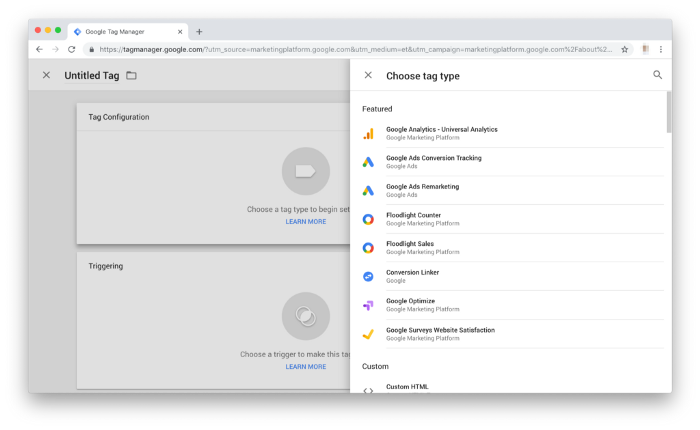The image size is (700, 430).
Task: Click the Google Ads Remarketing icon
Action: pos(368,191)
